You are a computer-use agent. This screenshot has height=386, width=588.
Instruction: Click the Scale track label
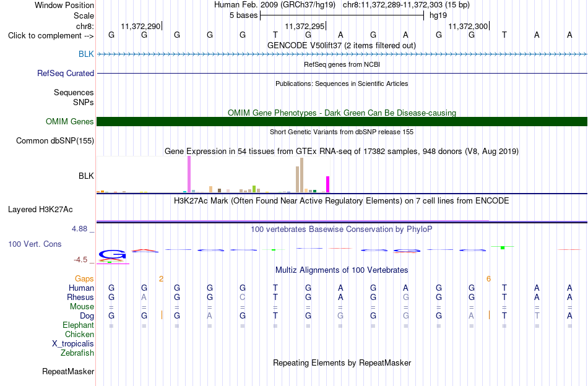click(84, 15)
